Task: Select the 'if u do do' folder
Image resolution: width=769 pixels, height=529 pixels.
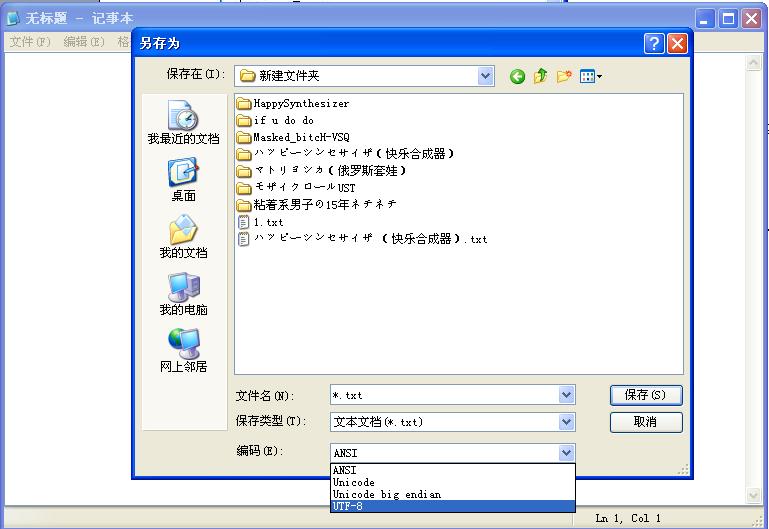Action: (x=275, y=120)
